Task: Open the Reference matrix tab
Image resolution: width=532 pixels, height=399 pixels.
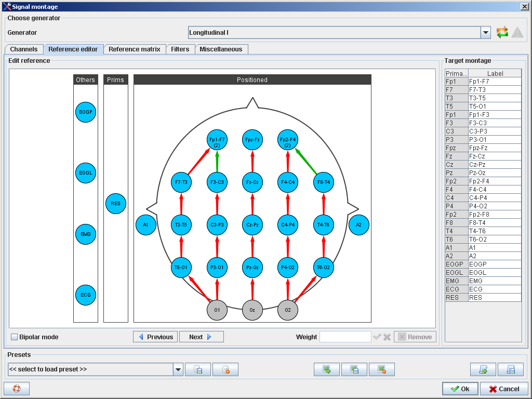Action: [x=134, y=49]
